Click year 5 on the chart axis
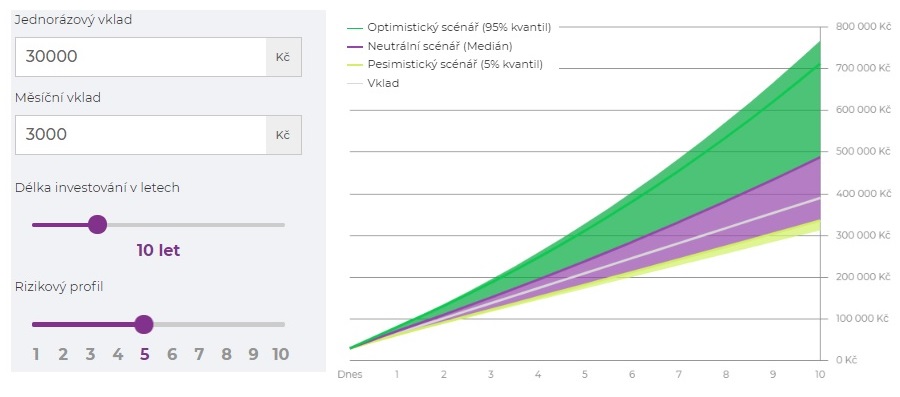The height and width of the screenshot is (397, 900). (x=584, y=375)
